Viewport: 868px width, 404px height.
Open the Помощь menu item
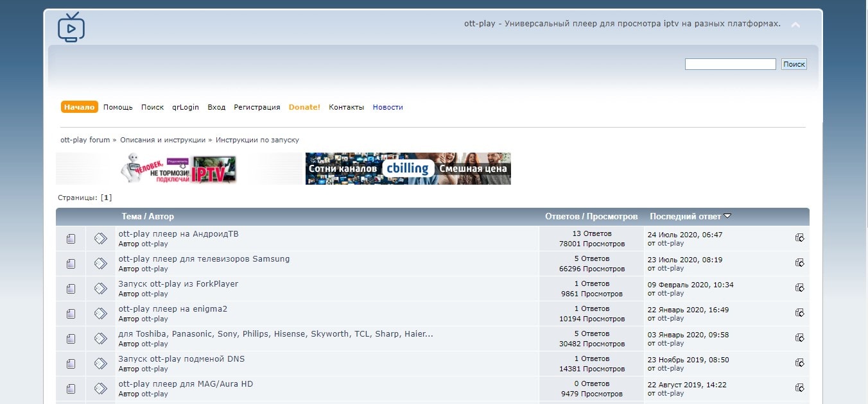tap(118, 107)
